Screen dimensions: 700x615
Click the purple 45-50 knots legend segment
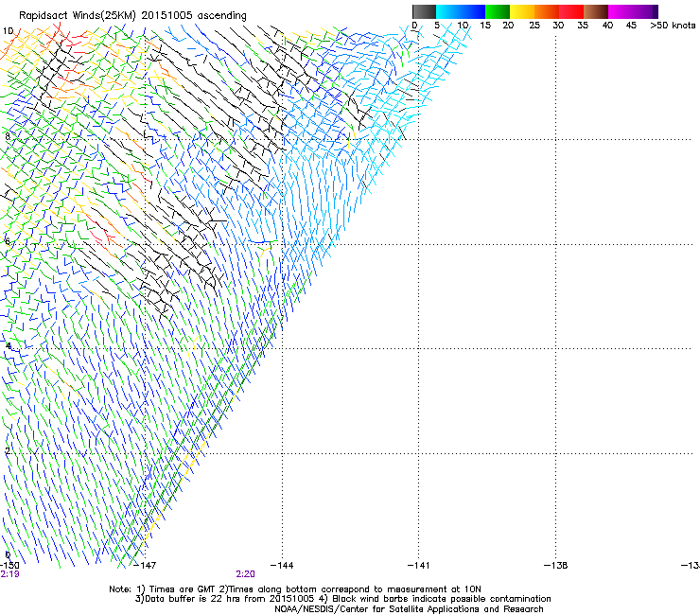[x=645, y=11]
